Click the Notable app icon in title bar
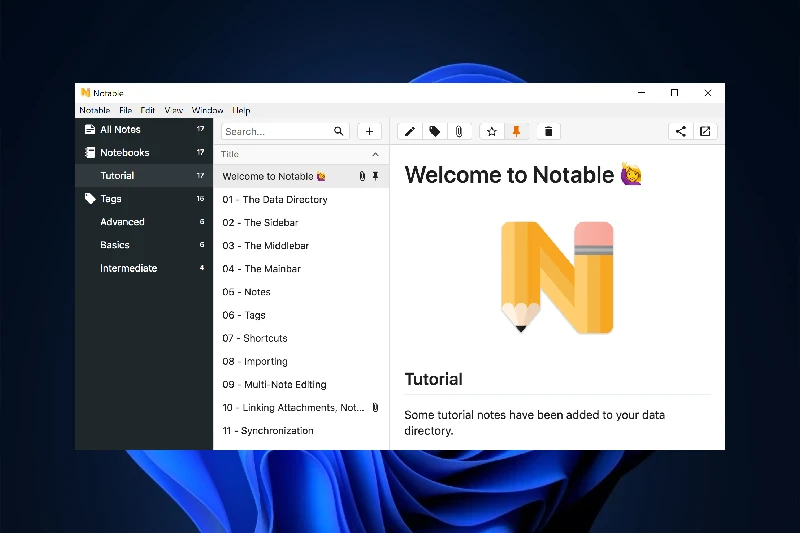 (85, 93)
